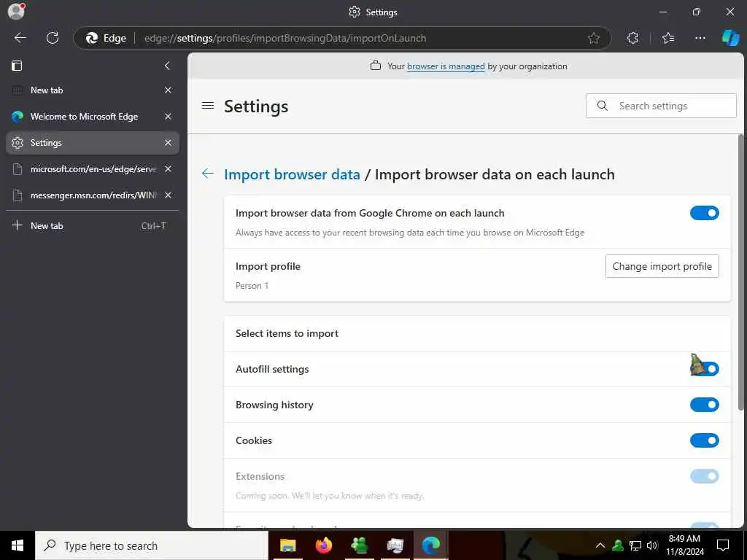Click the settings page scrollbar
The height and width of the screenshot is (560, 747).
741,274
